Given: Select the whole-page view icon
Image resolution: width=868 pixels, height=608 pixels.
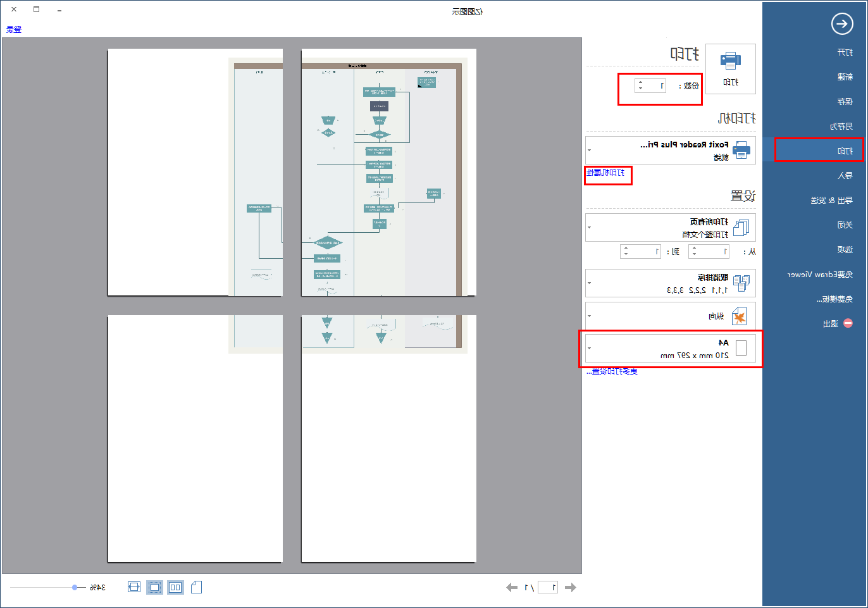Looking at the screenshot, I should pyautogui.click(x=154, y=587).
